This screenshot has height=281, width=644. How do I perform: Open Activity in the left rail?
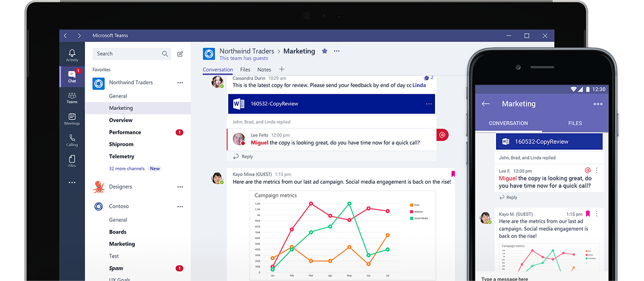tap(72, 55)
